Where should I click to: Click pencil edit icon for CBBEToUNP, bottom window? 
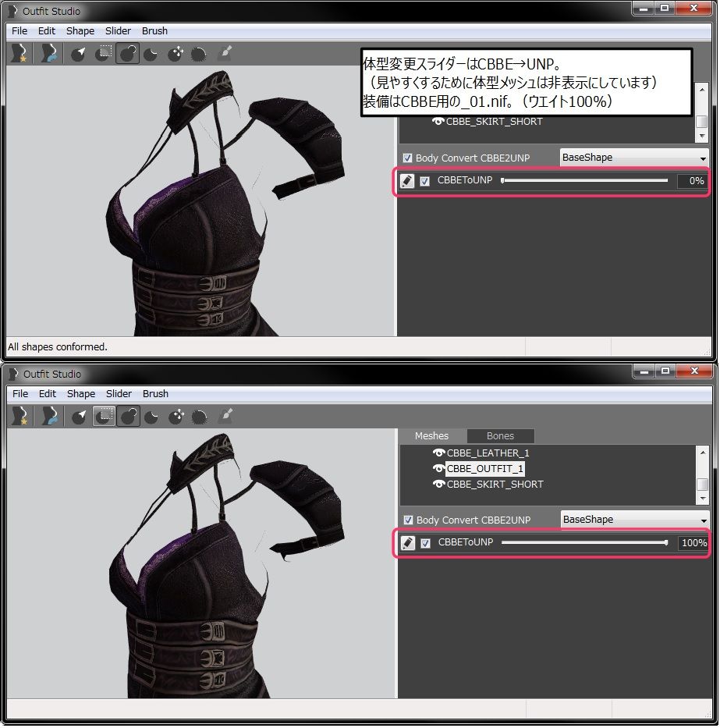pos(408,543)
